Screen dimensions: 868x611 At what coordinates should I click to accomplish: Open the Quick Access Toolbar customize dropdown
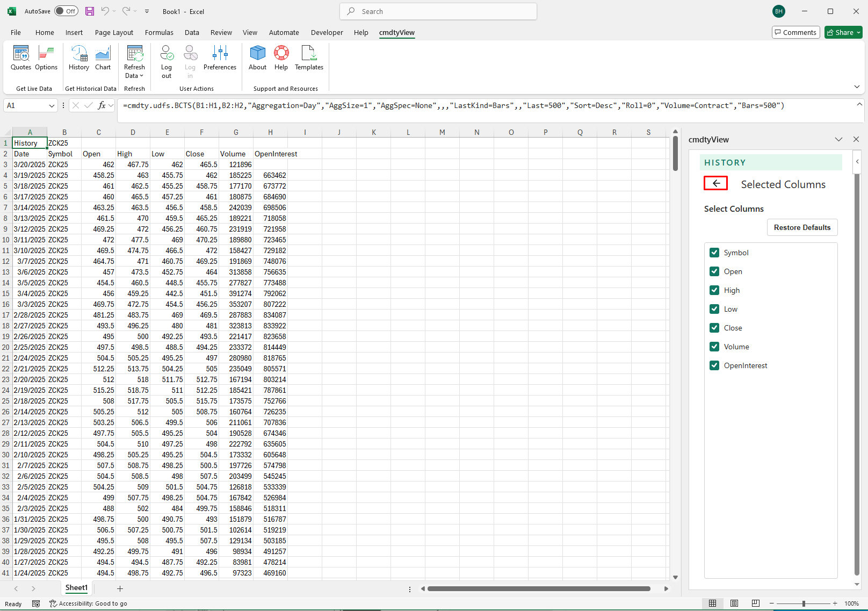coord(147,11)
